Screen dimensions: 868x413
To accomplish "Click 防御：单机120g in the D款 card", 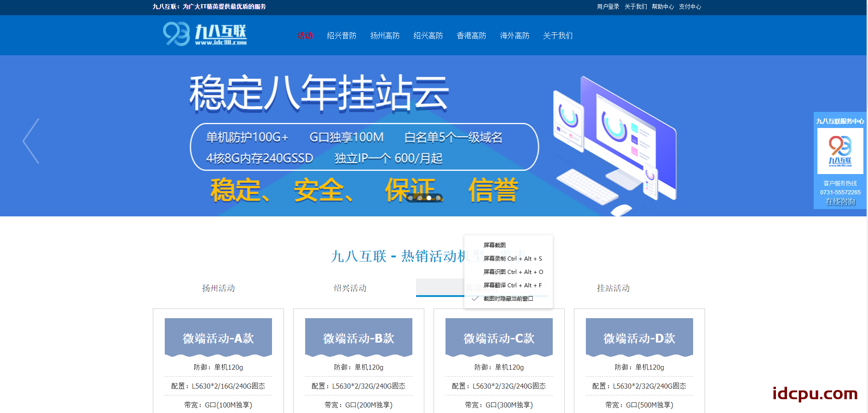I will (639, 367).
